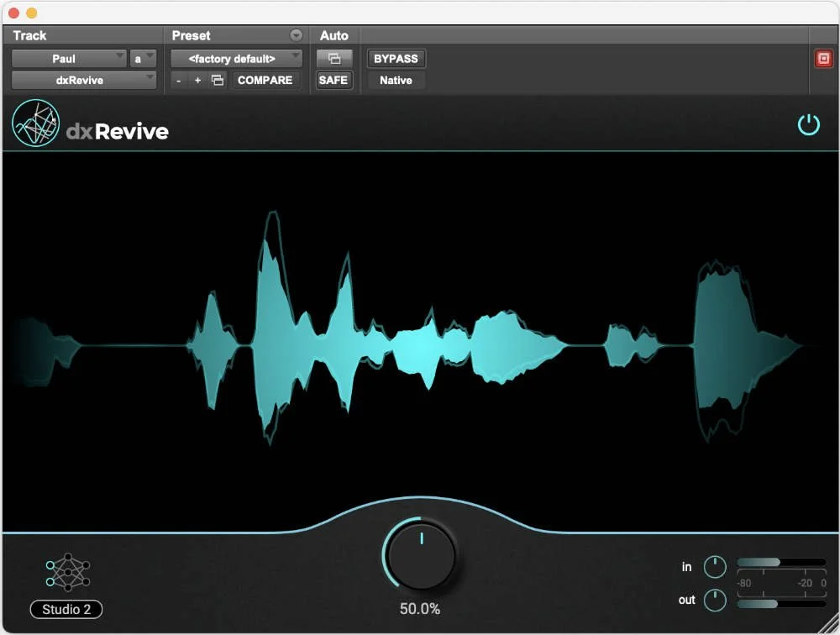Click the Studio 2 neural network icon

66,571
